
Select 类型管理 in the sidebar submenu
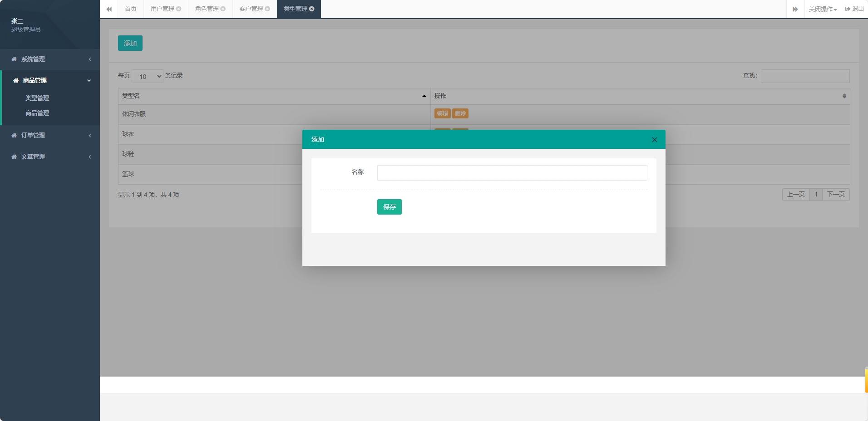(37, 98)
